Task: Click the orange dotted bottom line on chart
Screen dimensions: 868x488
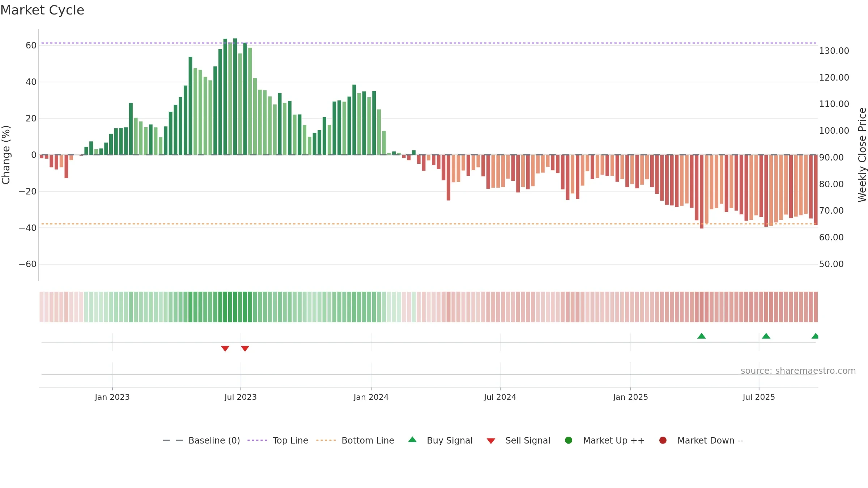Action: pos(429,224)
